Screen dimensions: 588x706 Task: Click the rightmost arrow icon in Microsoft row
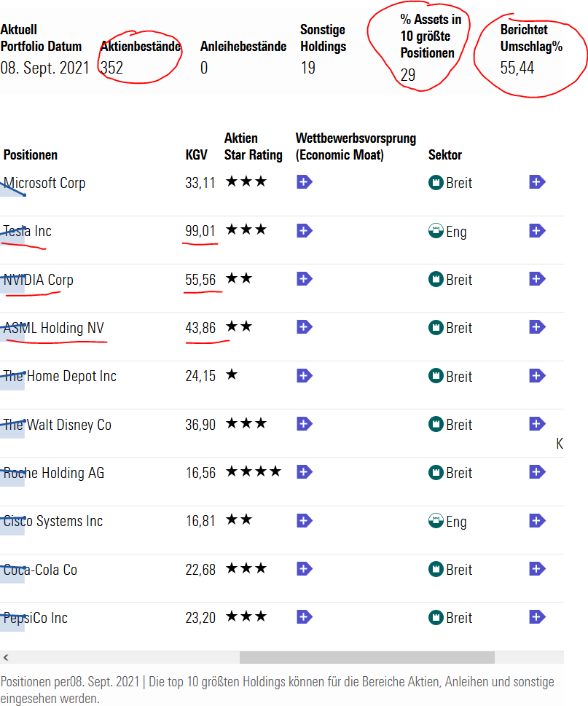(x=537, y=182)
